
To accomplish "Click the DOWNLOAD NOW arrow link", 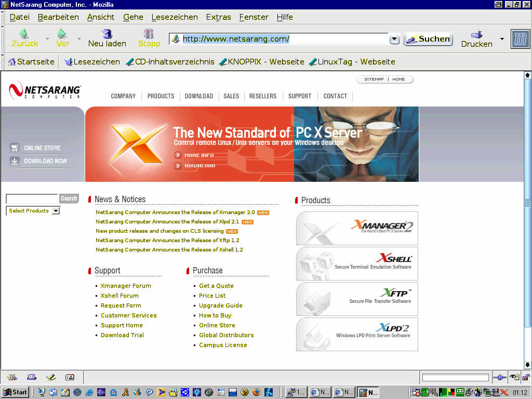I will coord(38,161).
